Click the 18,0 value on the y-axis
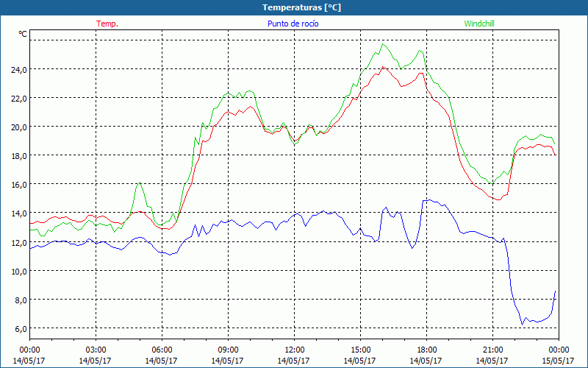Screen dimensions: 588x368 click(19, 155)
